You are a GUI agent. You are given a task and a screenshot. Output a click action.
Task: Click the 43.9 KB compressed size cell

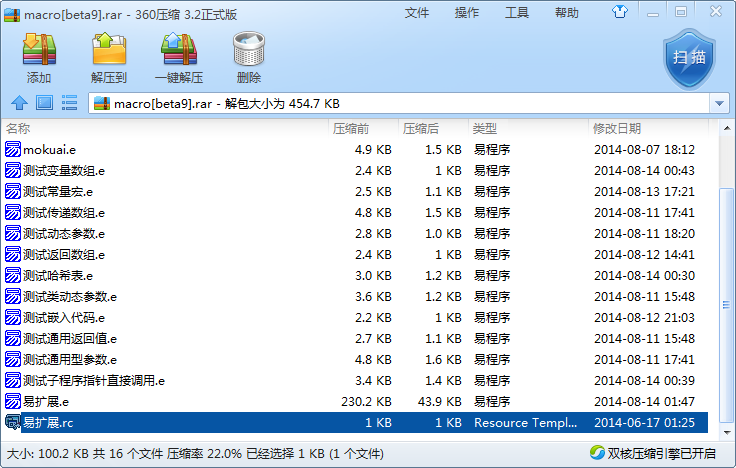(439, 402)
